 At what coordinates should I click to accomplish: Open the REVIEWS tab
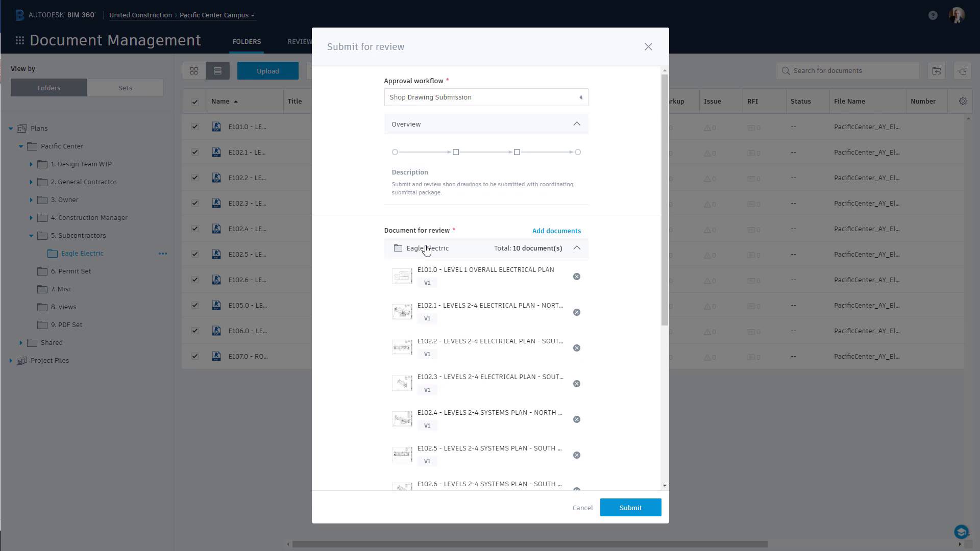point(301,41)
